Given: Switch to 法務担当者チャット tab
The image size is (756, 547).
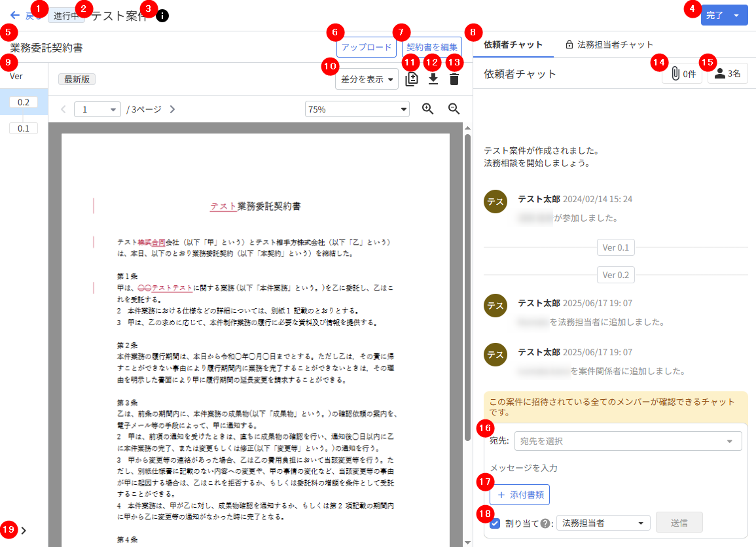Looking at the screenshot, I should tap(609, 45).
